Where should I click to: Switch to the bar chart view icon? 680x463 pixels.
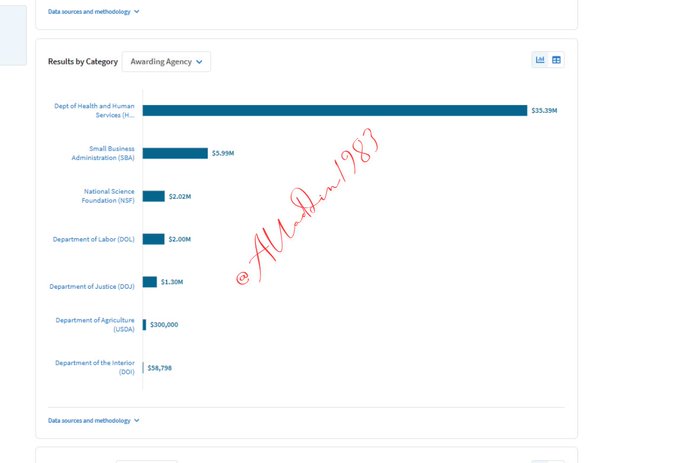(540, 60)
